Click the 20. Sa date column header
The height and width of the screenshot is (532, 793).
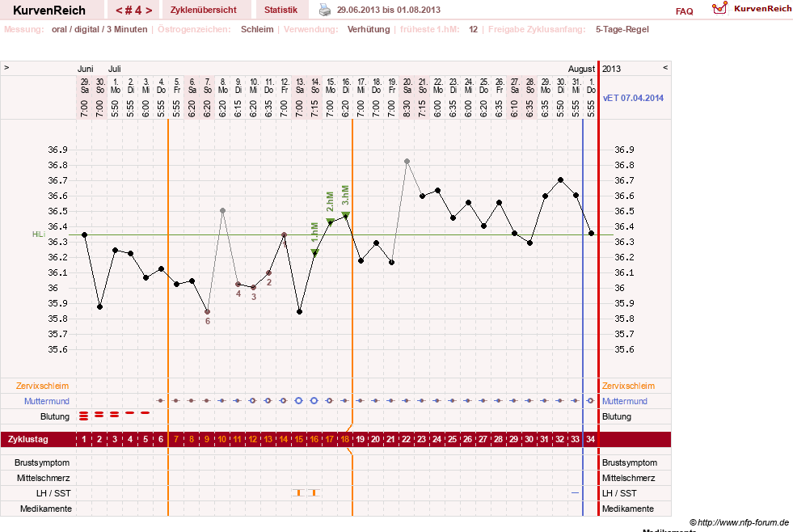point(407,86)
